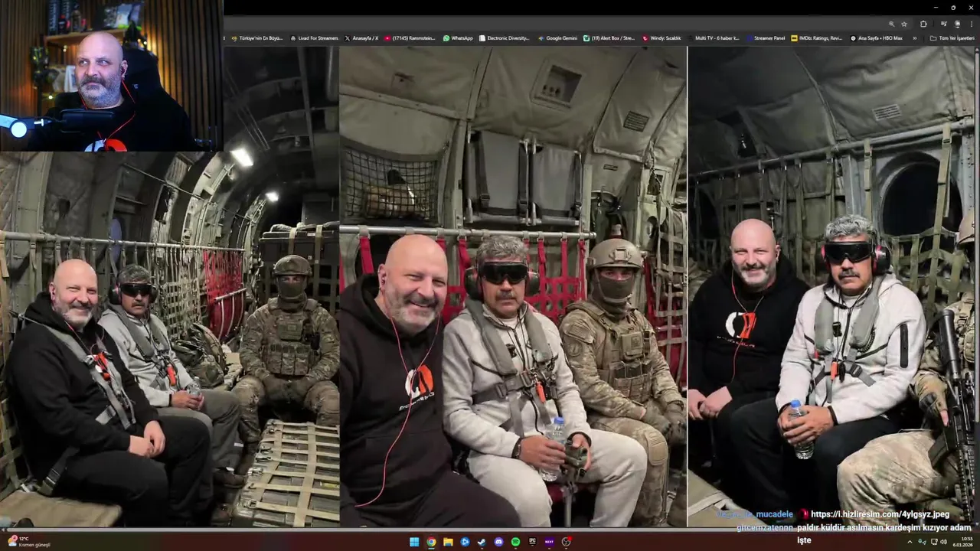Open the WhatsApp bookmark
The height and width of the screenshot is (551, 980).
(458, 37)
